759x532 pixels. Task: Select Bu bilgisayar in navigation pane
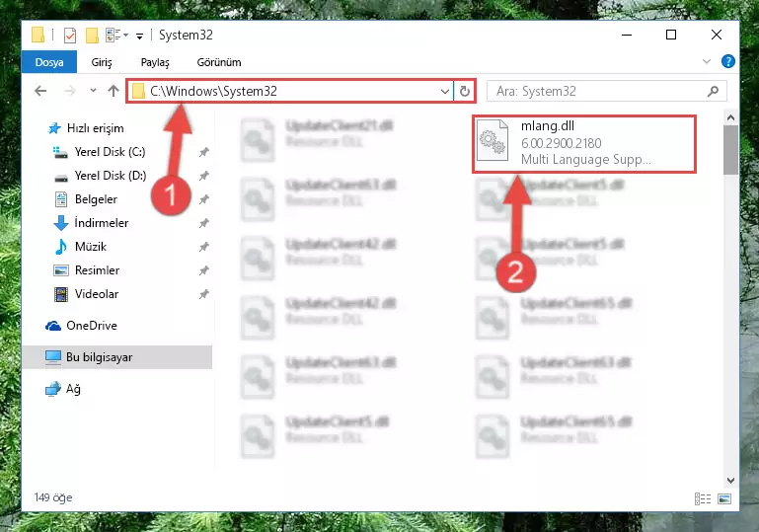(x=116, y=357)
